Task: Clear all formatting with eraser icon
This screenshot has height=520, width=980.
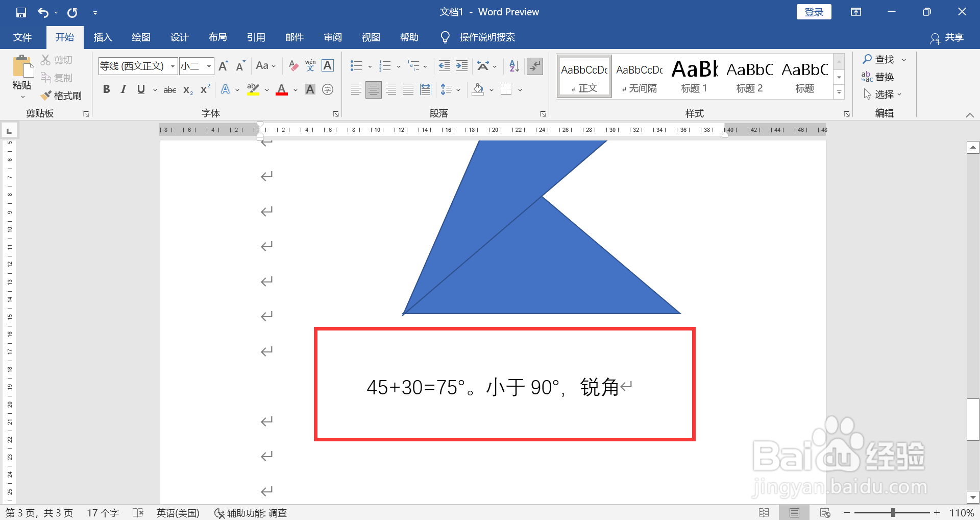Action: [x=293, y=66]
